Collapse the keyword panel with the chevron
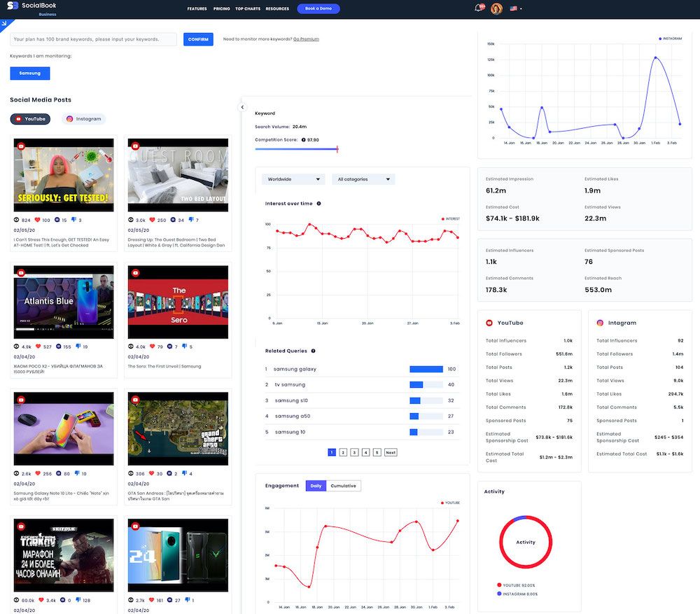Viewport: 700px width, 614px height. click(242, 107)
